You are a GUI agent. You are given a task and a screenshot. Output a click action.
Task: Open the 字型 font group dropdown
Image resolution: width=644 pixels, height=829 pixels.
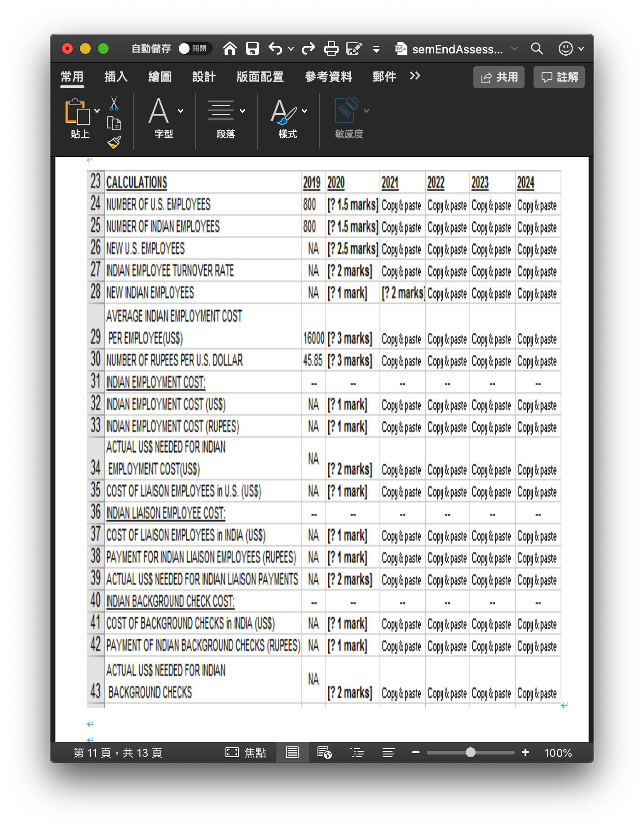181,111
